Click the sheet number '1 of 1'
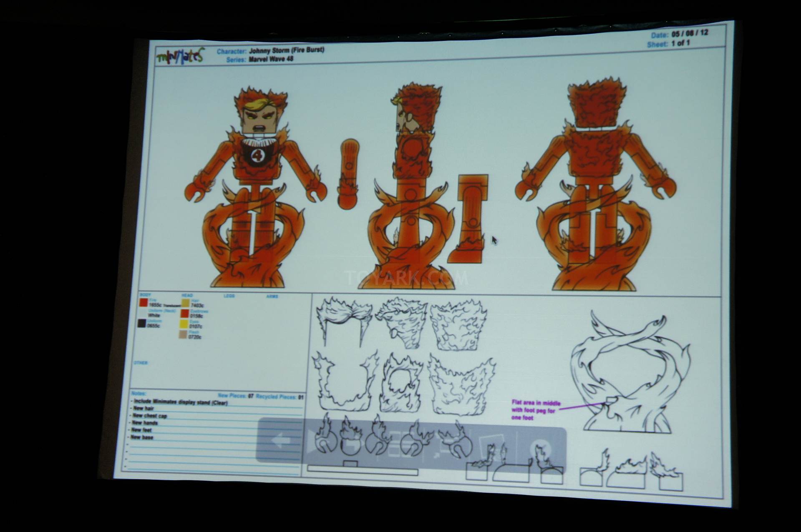The width and height of the screenshot is (801, 532). point(680,43)
